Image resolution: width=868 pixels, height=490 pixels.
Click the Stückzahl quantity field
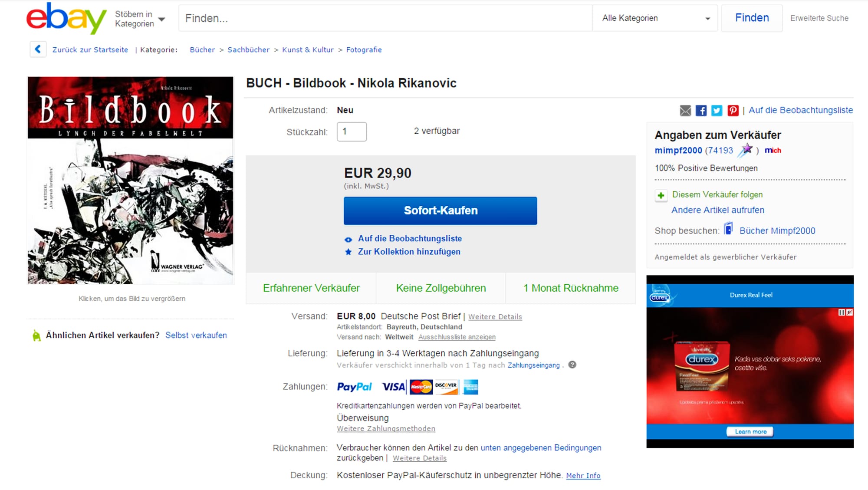352,132
